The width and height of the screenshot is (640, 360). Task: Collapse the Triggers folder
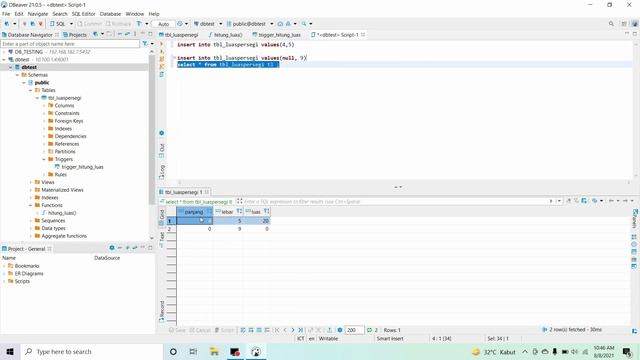click(44, 159)
